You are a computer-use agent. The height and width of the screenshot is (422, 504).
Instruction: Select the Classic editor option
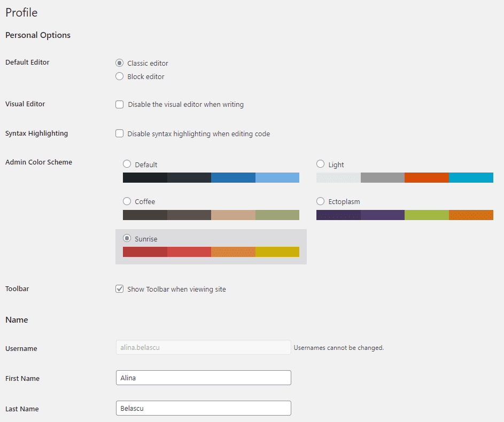click(x=119, y=62)
